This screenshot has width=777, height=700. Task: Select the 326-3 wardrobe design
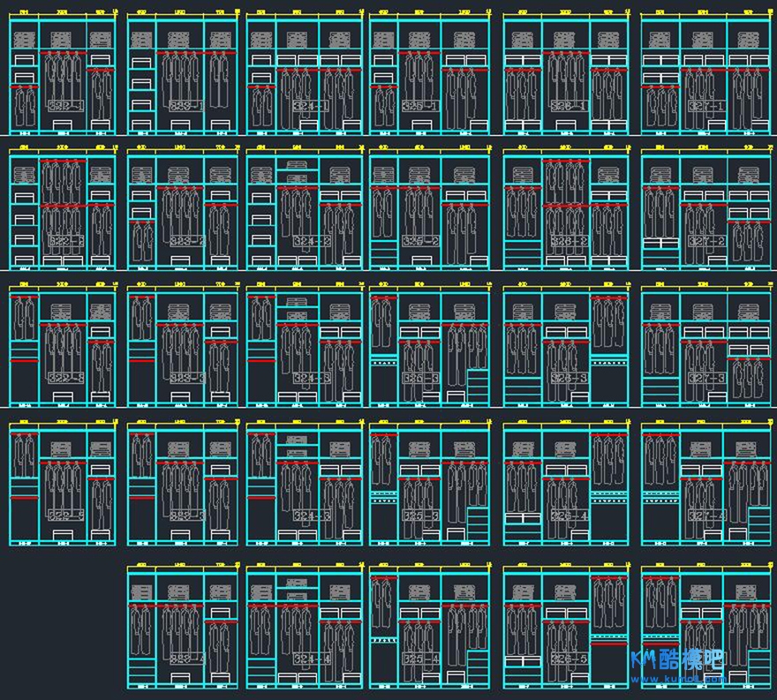(566, 377)
